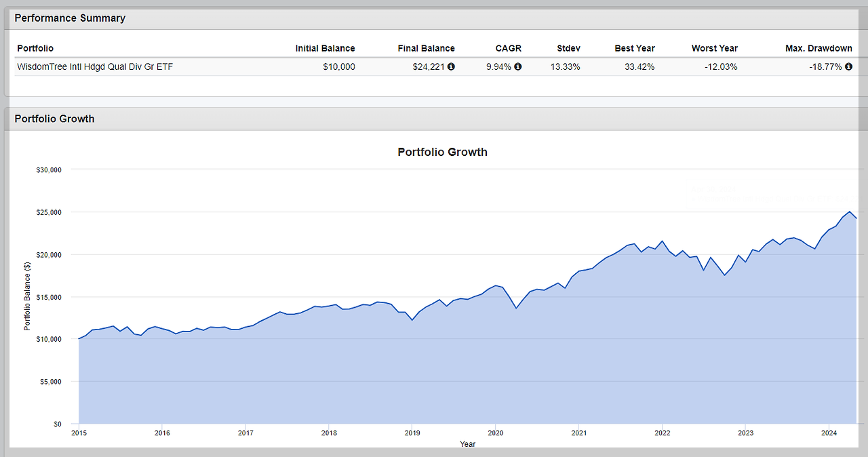Click the 2015 x-axis label

[x=79, y=433]
